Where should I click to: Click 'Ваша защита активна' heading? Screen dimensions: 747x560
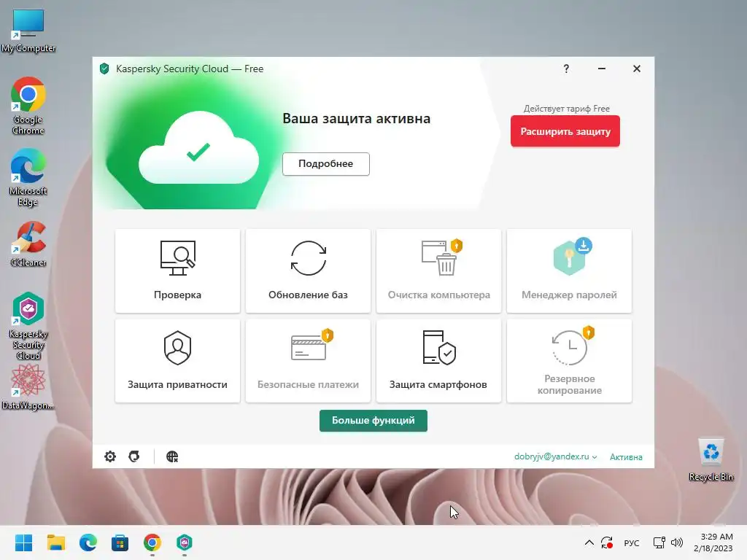click(x=356, y=119)
